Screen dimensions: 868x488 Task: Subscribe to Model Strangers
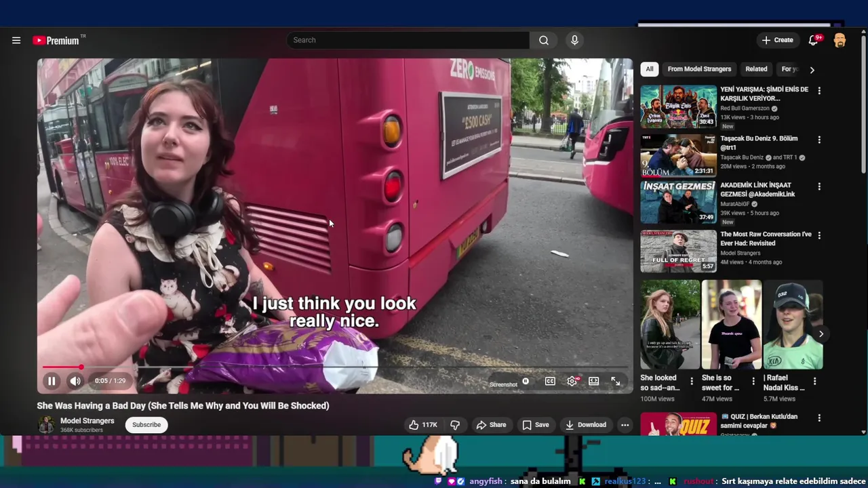click(146, 425)
